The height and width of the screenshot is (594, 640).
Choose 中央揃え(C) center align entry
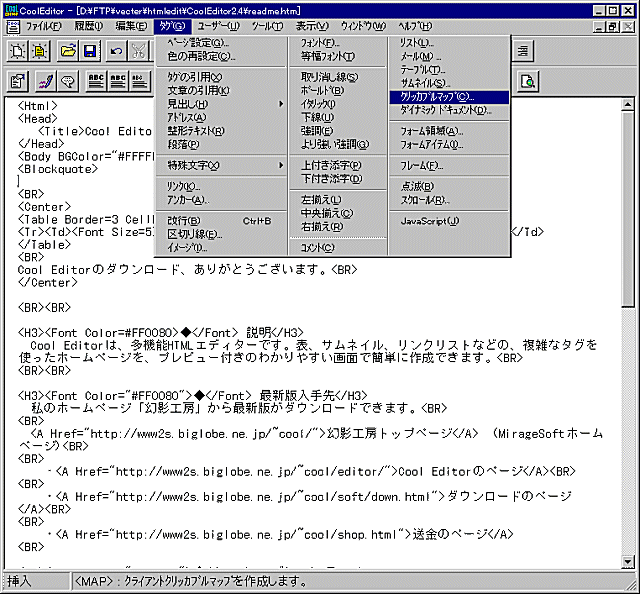(338, 213)
